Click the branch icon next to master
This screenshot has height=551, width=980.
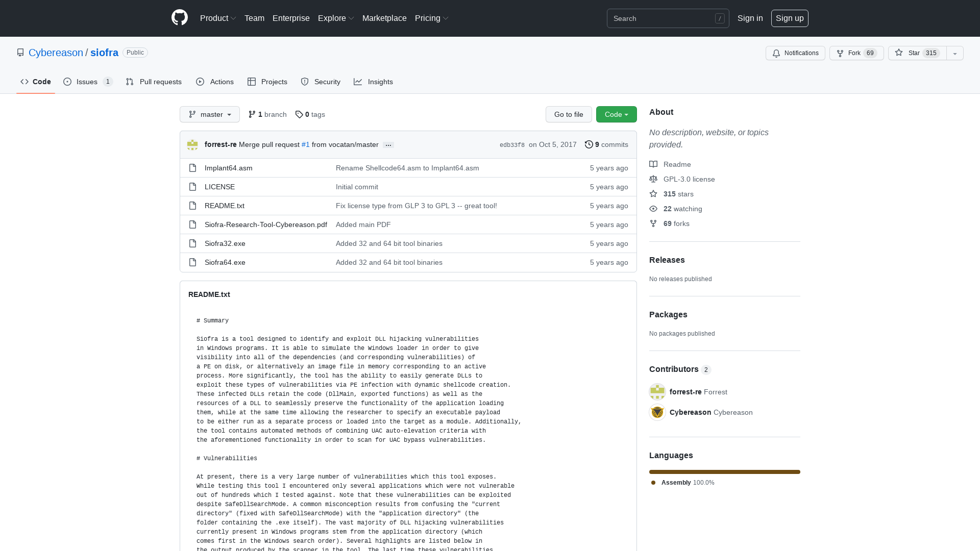pos(192,114)
